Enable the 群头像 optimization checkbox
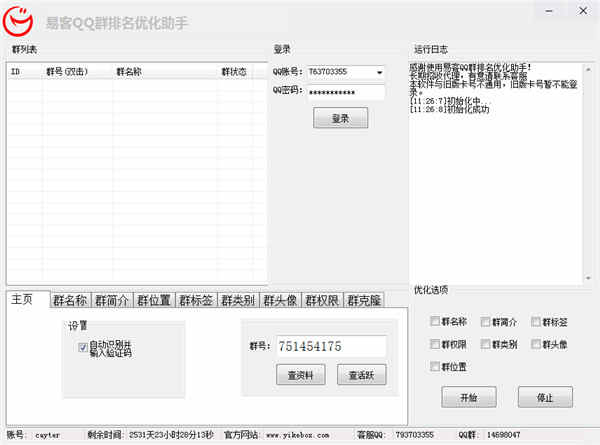The width and height of the screenshot is (600, 445). click(x=536, y=344)
